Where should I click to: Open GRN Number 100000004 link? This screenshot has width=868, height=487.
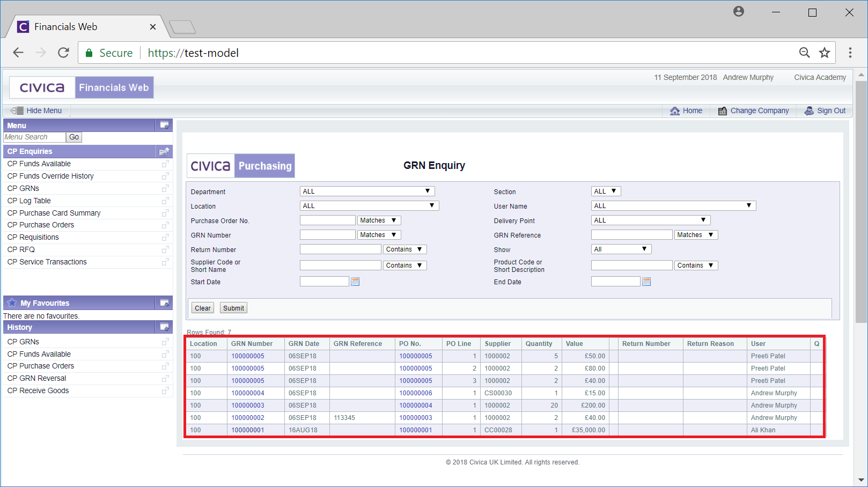248,393
